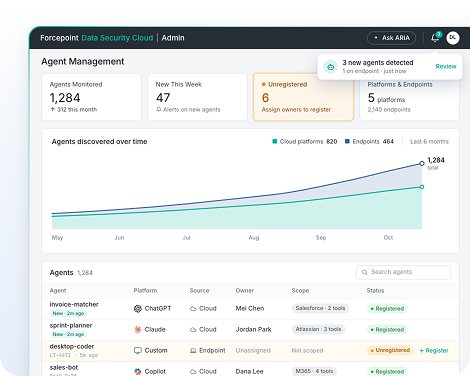Click the Cloud platforms green legend swatch
The height and width of the screenshot is (376, 470).
coord(275,141)
